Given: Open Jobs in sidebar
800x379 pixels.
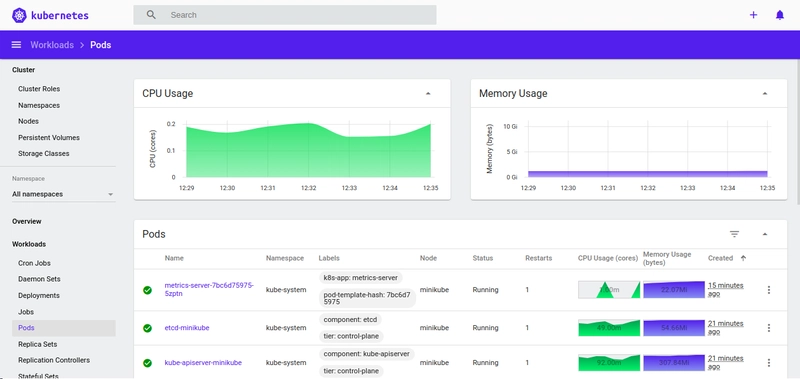Looking at the screenshot, I should (x=26, y=312).
